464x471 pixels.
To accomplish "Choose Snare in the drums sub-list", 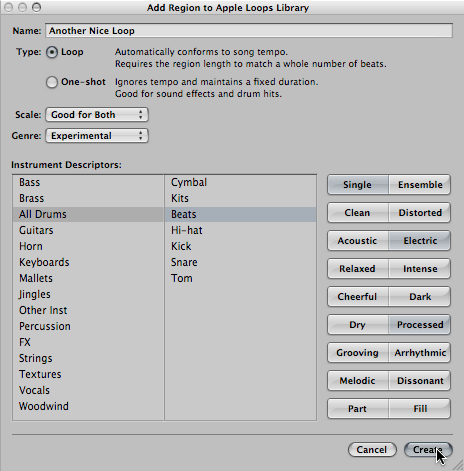I will coord(240,262).
